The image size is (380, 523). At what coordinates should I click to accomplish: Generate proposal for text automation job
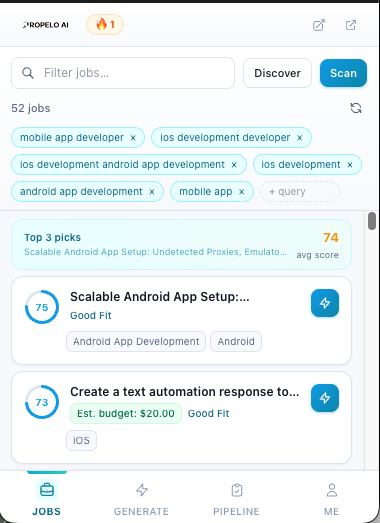pyautogui.click(x=325, y=398)
